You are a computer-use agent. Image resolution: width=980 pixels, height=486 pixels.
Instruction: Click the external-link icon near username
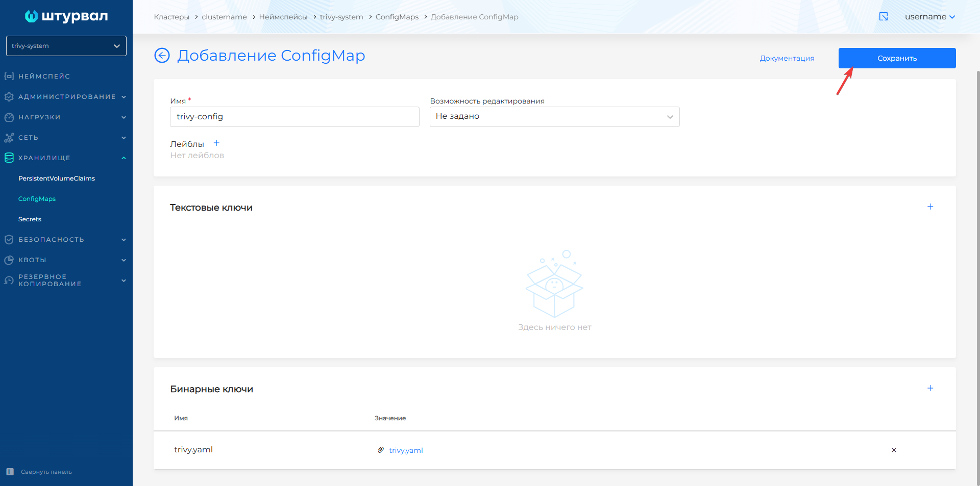click(x=884, y=16)
